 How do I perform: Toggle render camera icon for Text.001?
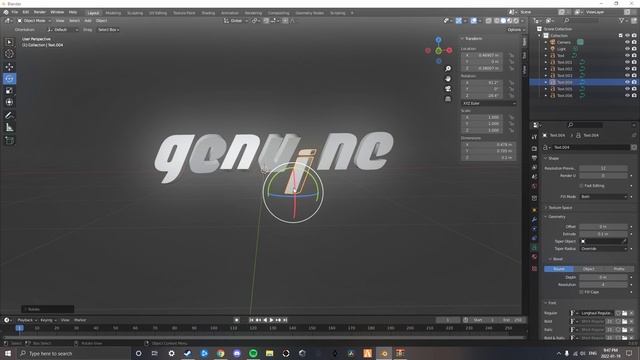(634, 62)
